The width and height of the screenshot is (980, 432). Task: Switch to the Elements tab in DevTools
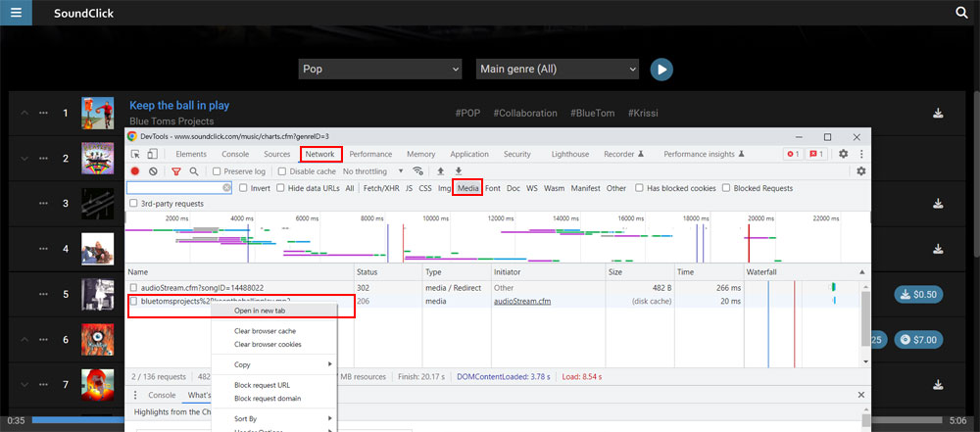coord(191,155)
